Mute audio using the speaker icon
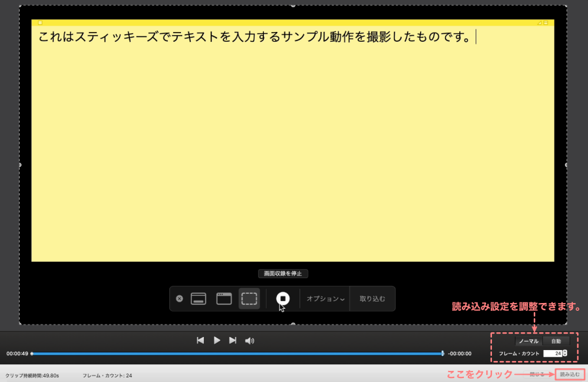The width and height of the screenshot is (588, 382). point(249,340)
